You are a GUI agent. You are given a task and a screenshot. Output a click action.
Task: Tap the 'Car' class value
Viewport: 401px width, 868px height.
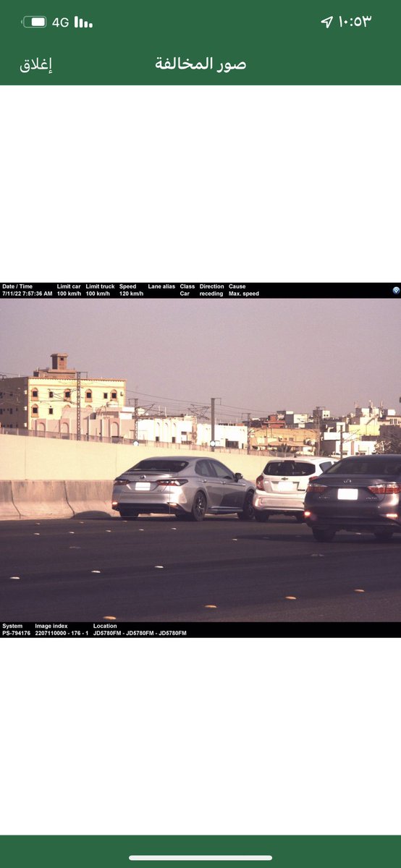(185, 294)
